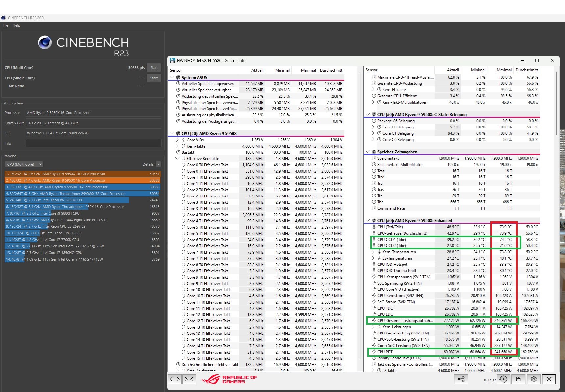Click the chip icon beside System: ASUS

178,78
